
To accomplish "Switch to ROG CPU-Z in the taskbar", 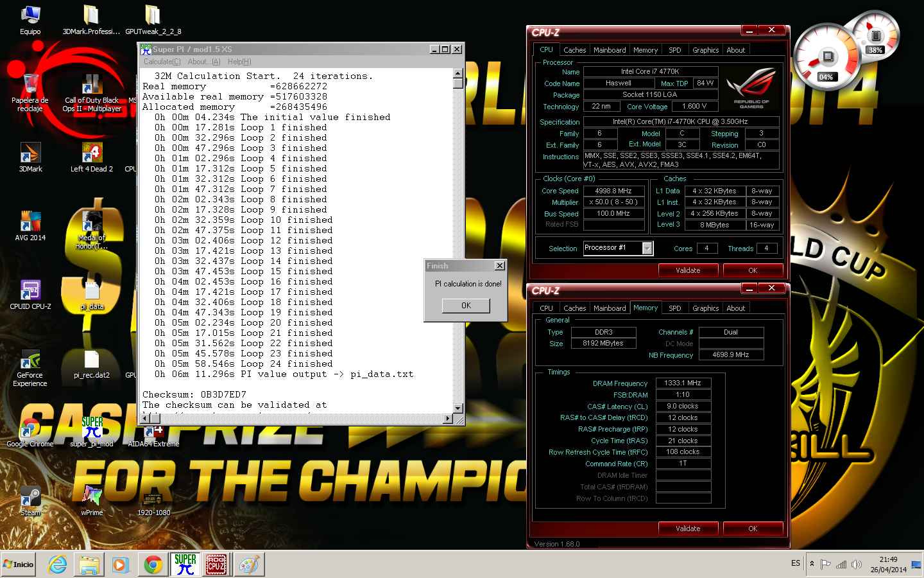I will point(216,565).
